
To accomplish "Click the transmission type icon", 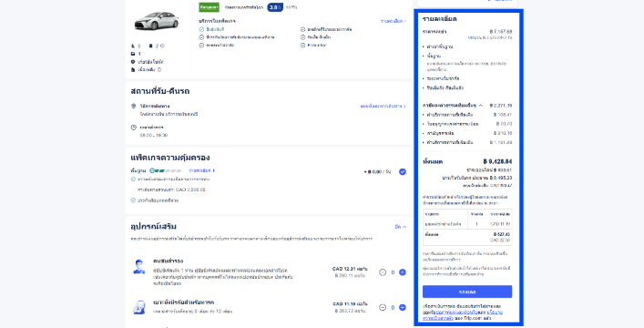I will coord(133,62).
